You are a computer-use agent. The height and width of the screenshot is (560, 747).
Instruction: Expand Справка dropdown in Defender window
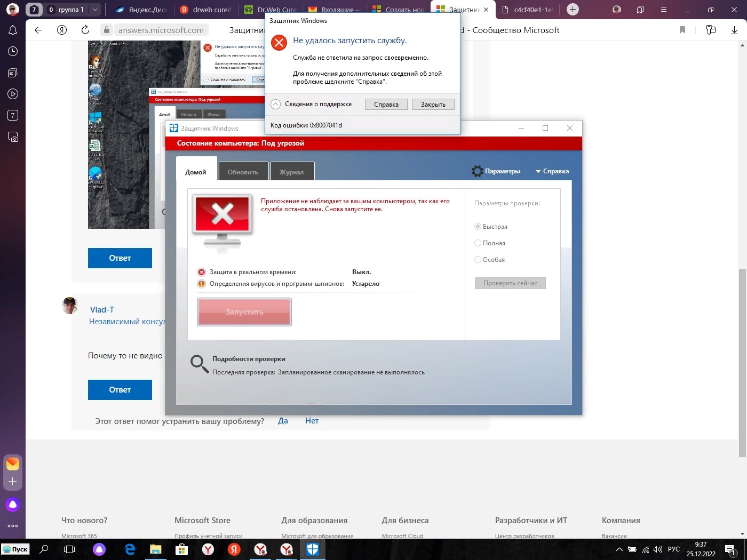point(552,171)
